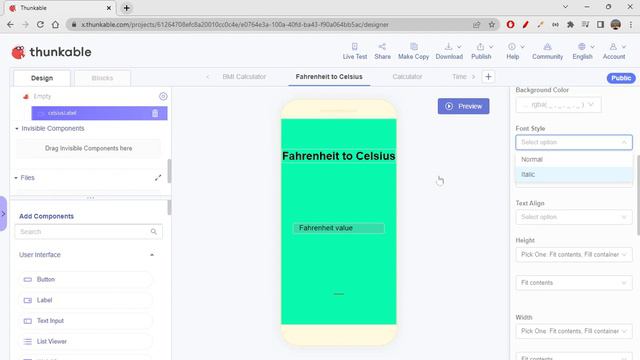The image size is (640, 360).
Task: Click the Public badge
Action: point(621,78)
